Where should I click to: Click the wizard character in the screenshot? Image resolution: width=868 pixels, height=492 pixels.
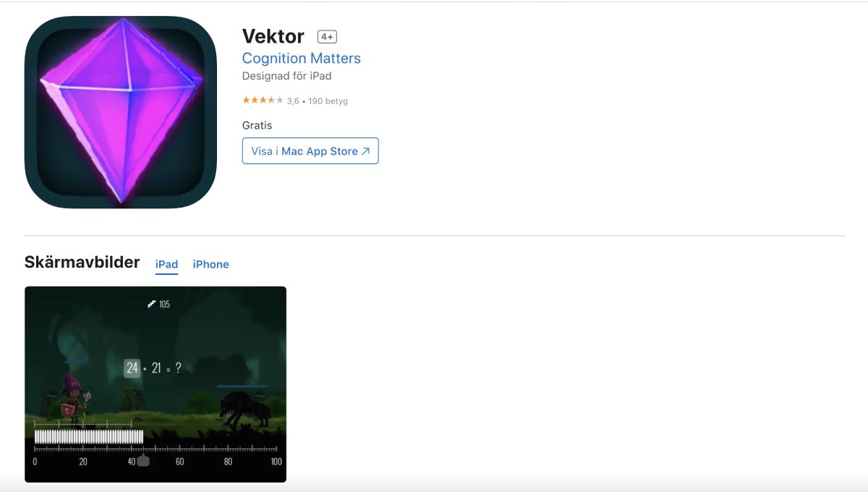pyautogui.click(x=75, y=398)
